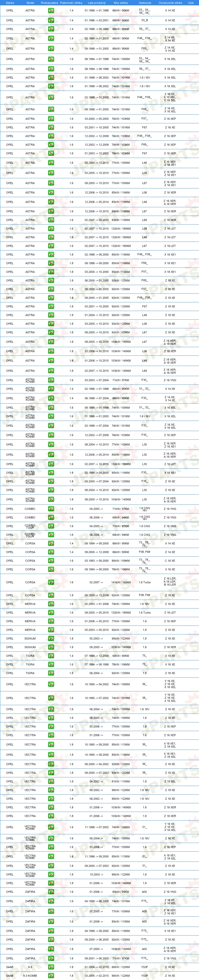
Task: Select the 'Z 18 XEL' engine code cell
Action: [170, 781]
